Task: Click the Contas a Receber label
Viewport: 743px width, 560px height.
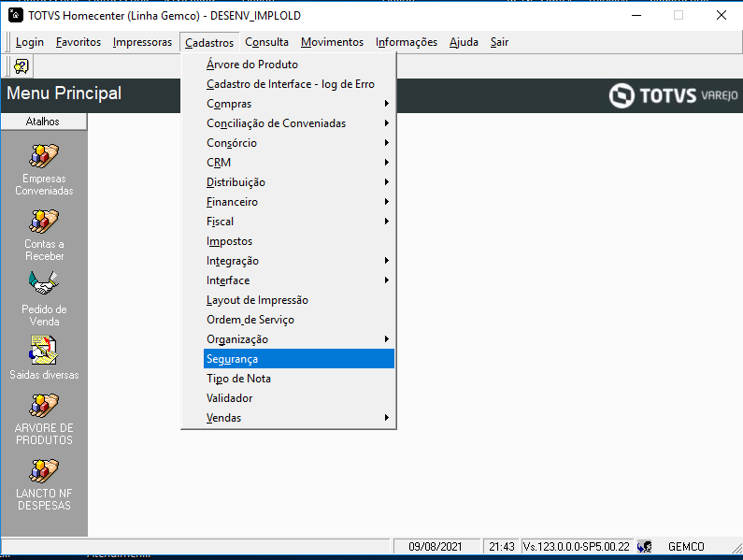Action: point(44,250)
